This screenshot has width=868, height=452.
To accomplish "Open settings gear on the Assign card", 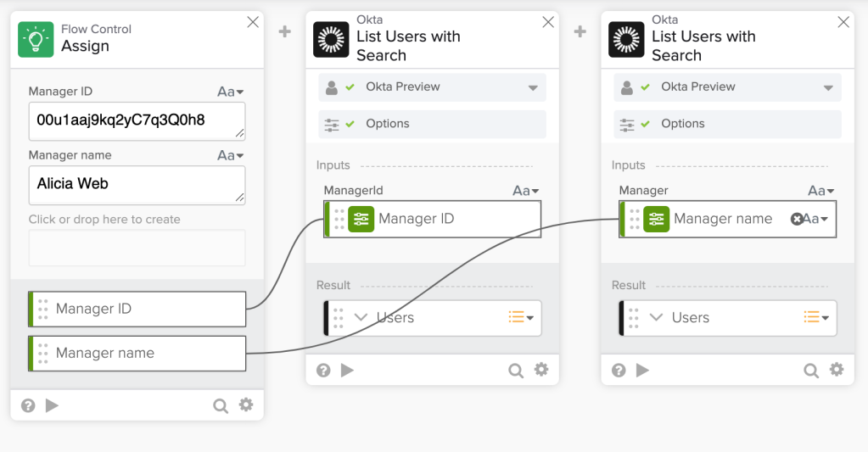I will 246,405.
